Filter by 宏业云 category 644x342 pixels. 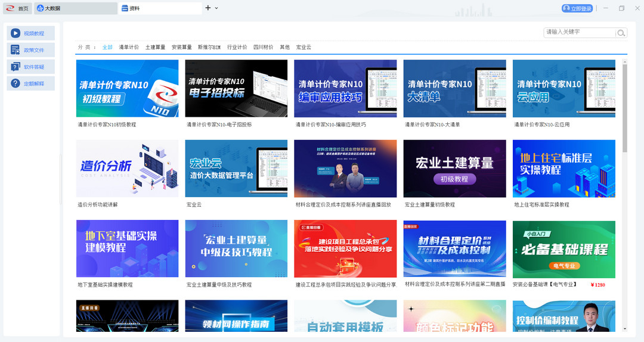coord(304,47)
